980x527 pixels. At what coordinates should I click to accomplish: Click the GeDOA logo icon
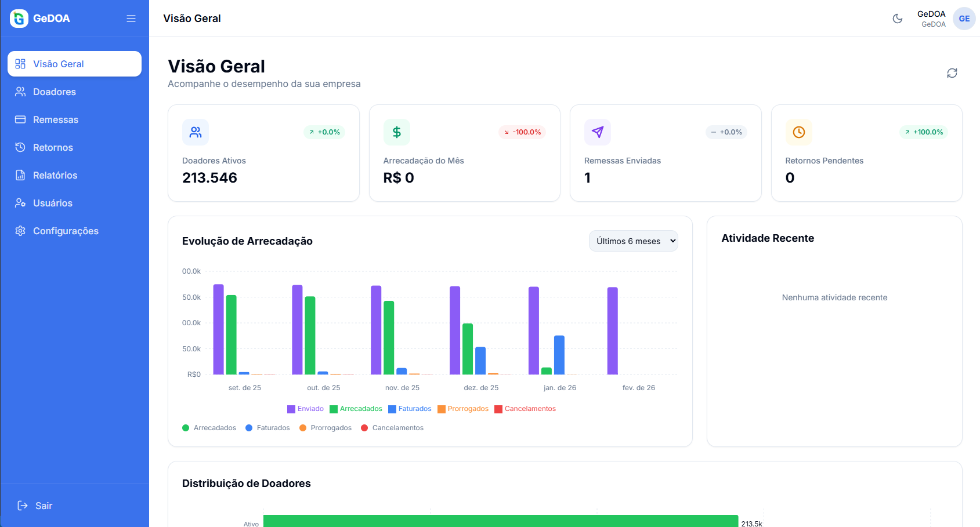[19, 19]
